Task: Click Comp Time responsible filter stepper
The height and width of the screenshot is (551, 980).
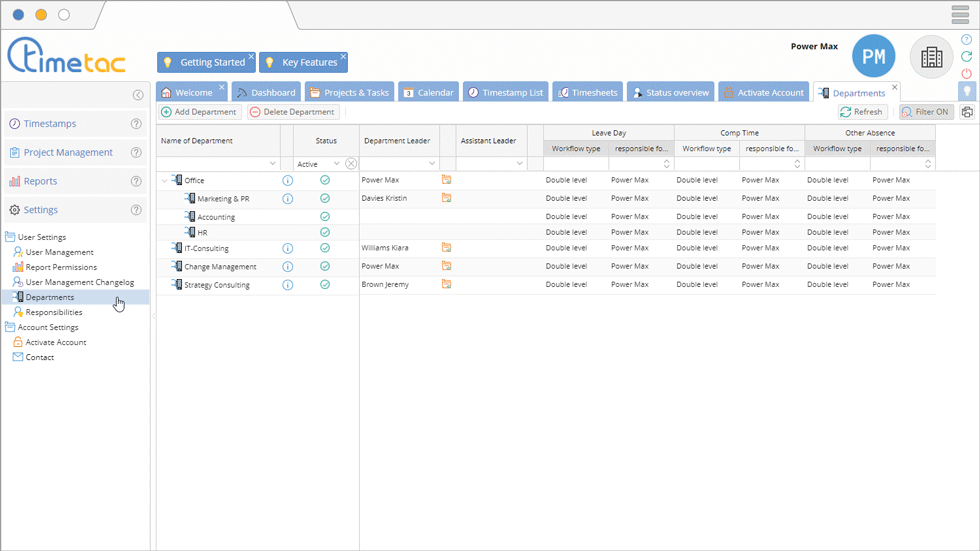Action: coord(797,164)
